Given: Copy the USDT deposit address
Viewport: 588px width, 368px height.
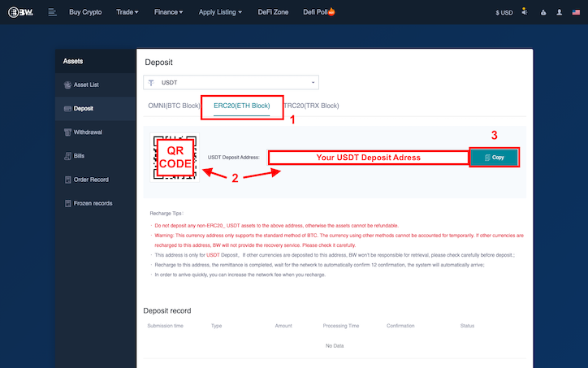Looking at the screenshot, I should pyautogui.click(x=494, y=158).
